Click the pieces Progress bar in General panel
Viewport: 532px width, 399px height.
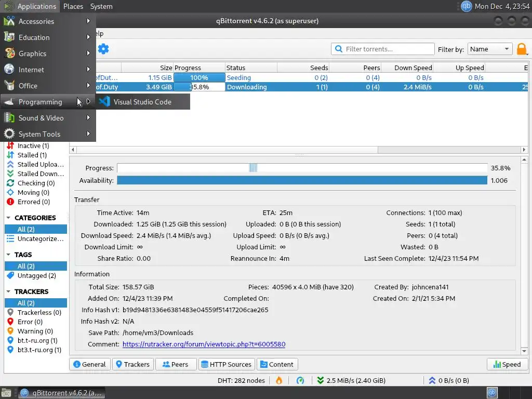click(x=302, y=168)
